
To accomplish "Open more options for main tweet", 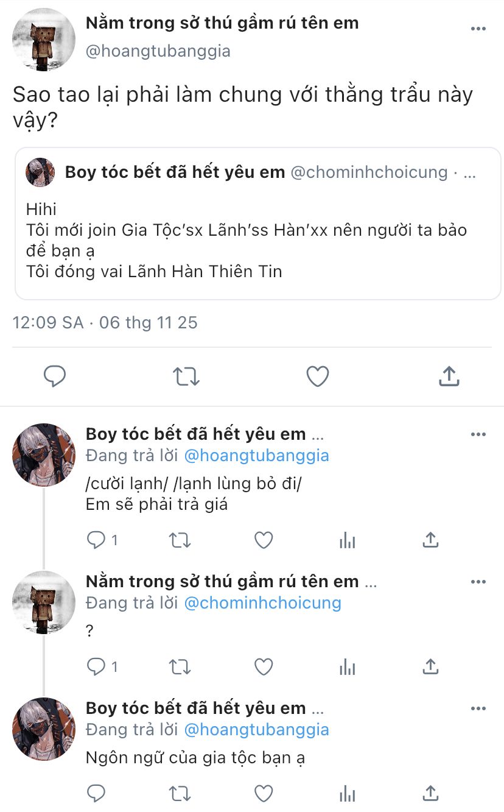I will pos(478,29).
